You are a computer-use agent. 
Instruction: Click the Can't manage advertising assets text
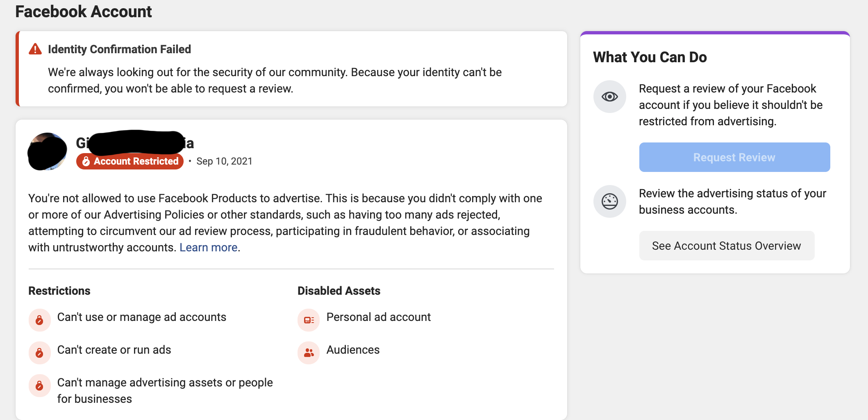(165, 391)
